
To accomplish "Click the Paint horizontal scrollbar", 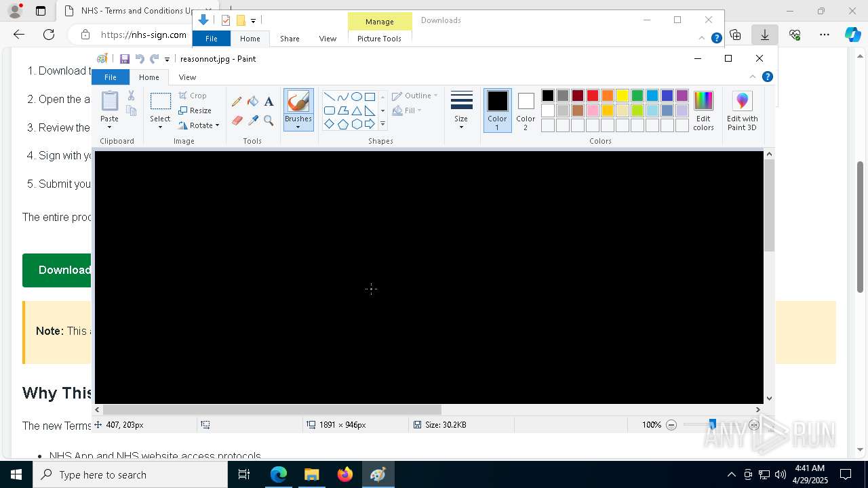I will click(x=272, y=409).
